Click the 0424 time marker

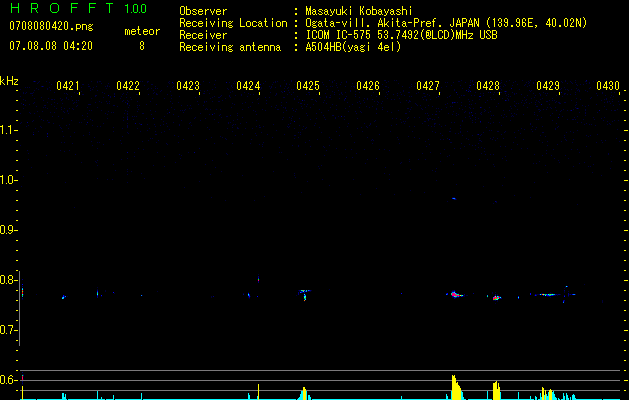[248, 86]
